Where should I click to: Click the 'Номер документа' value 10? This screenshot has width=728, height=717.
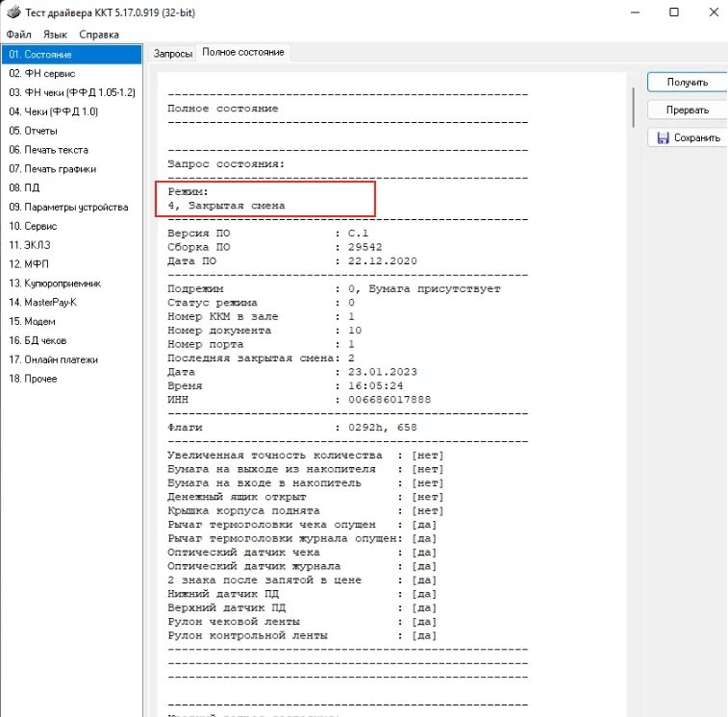click(355, 330)
